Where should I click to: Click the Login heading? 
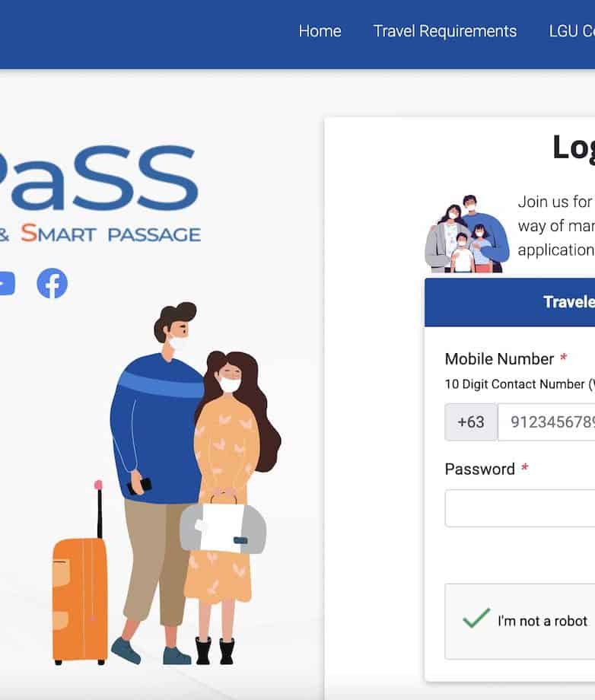click(x=574, y=148)
